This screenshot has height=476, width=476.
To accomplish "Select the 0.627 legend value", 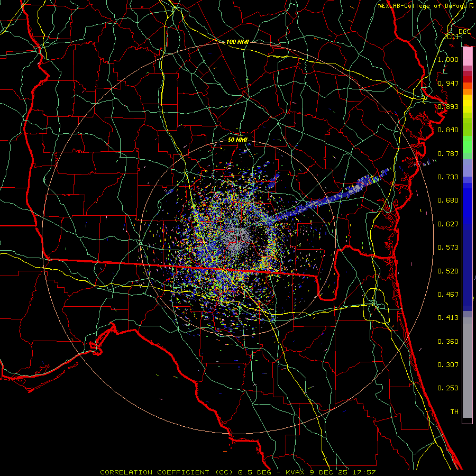I will [x=448, y=224].
